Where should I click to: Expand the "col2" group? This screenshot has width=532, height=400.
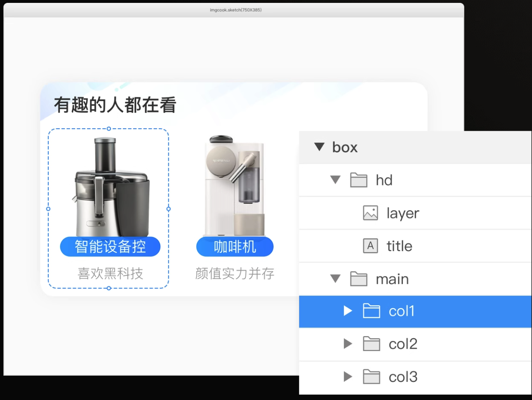pos(348,344)
